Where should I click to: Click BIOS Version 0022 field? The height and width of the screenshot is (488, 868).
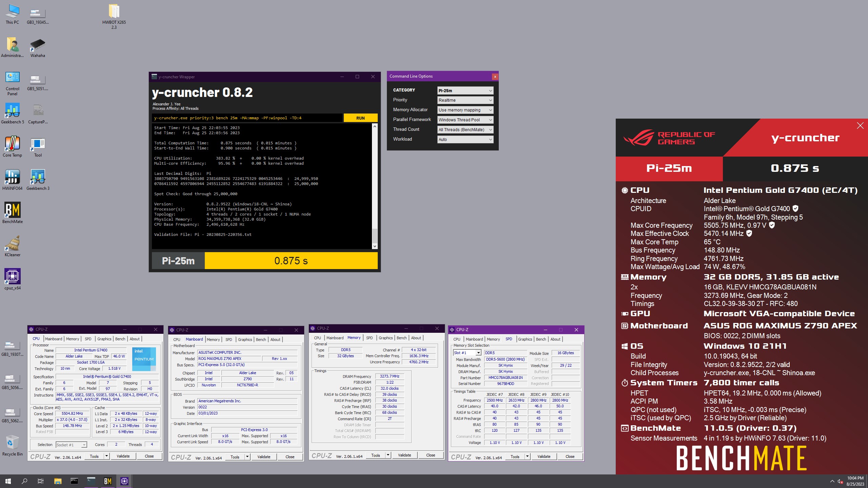pos(248,407)
